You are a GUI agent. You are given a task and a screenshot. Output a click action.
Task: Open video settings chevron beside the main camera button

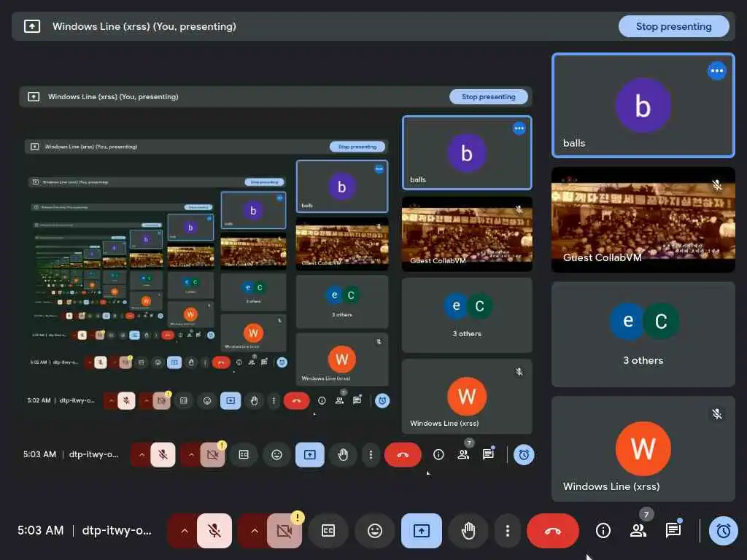pos(255,531)
